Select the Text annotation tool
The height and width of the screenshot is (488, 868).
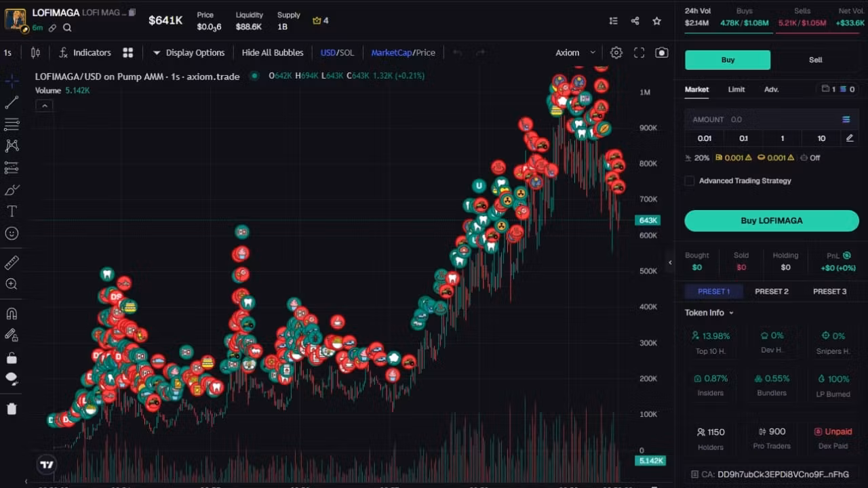(12, 211)
